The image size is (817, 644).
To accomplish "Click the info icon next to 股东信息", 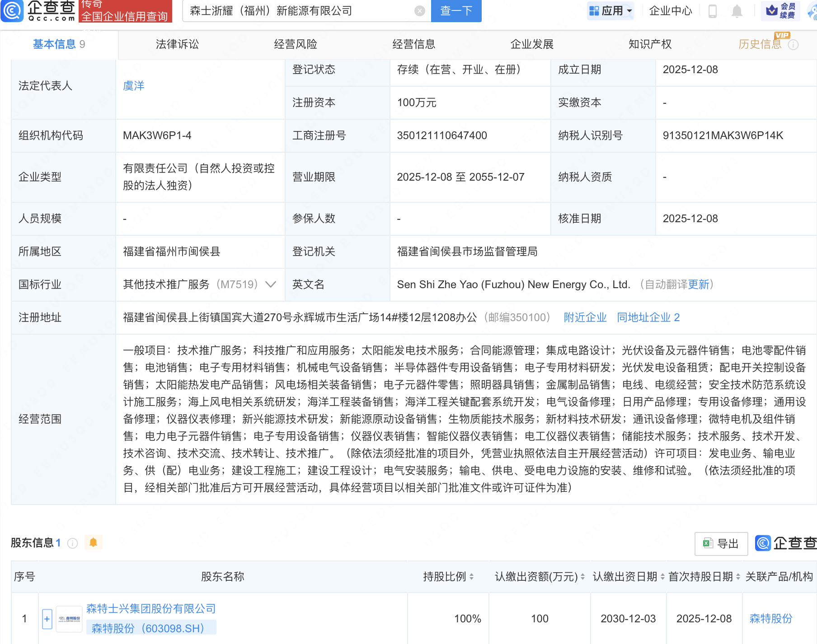I will [x=72, y=543].
